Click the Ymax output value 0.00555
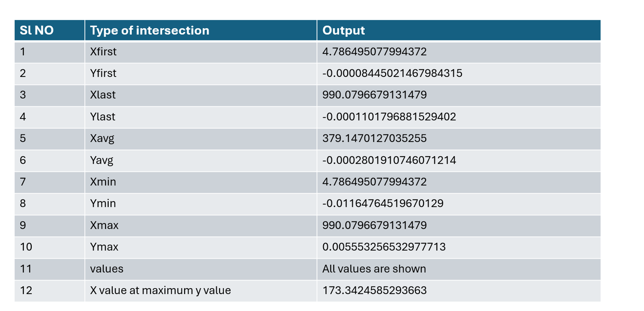This screenshot has height=311, width=644. (384, 247)
